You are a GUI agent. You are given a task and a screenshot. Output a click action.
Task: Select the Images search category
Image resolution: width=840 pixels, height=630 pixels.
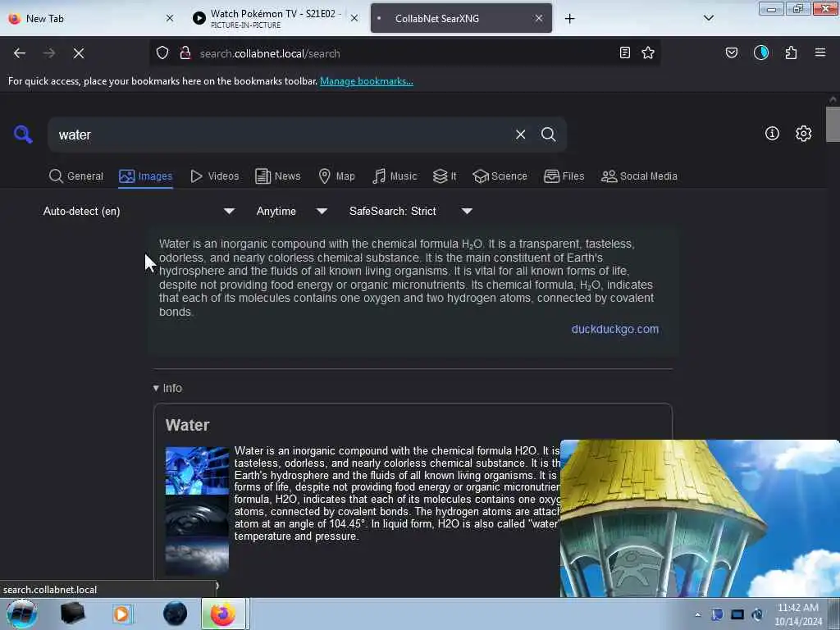(146, 176)
